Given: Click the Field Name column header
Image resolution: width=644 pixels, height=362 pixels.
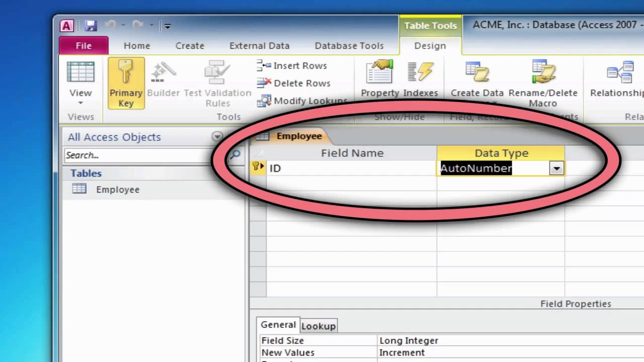Looking at the screenshot, I should point(352,153).
